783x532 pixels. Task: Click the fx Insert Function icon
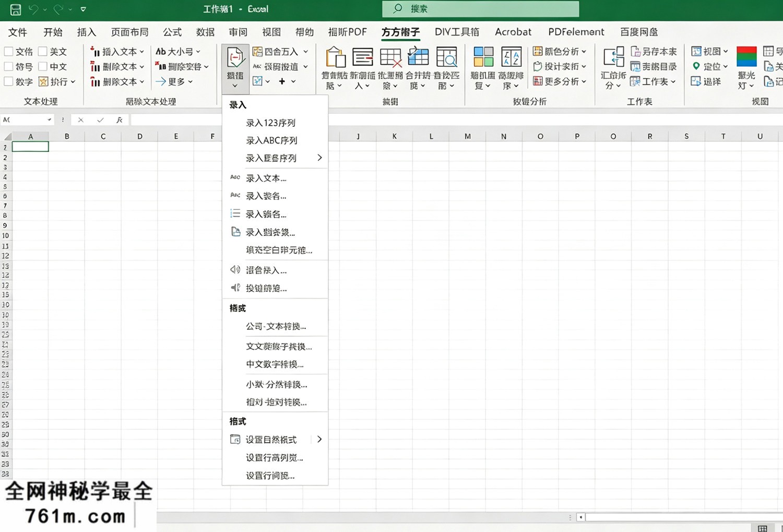point(120,120)
